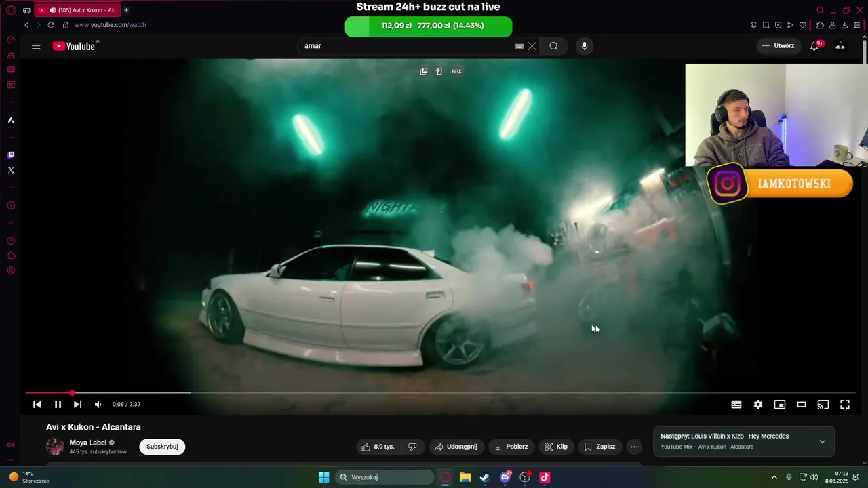Start voice search with microphone icon
The image size is (868, 488).
585,46
